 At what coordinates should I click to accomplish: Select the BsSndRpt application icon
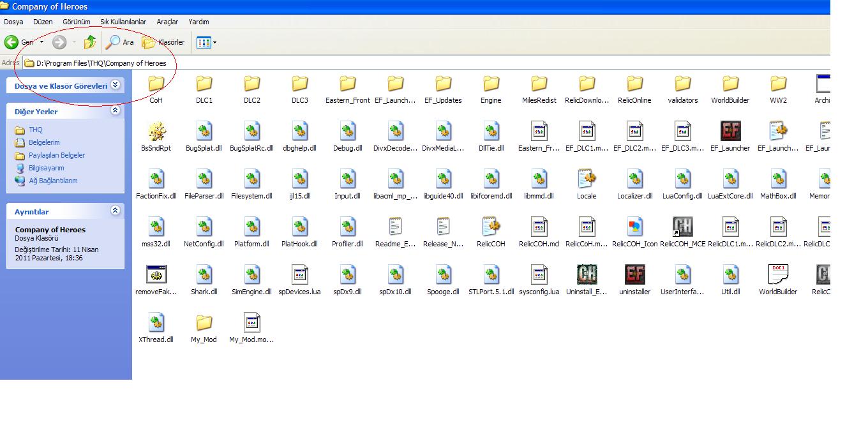156,137
